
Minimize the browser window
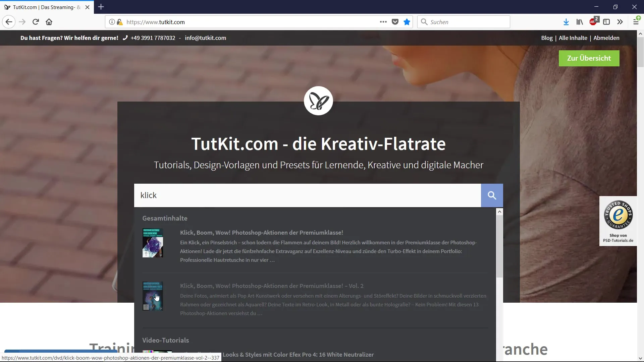(x=596, y=7)
